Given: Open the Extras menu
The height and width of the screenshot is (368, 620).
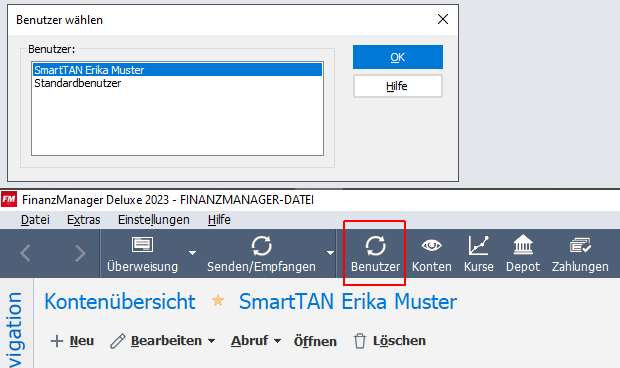Looking at the screenshot, I should click(83, 219).
